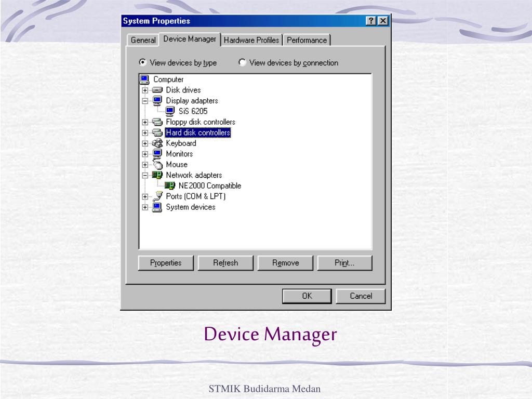
Task: Expand the Floppy disk controllers node
Action: click(145, 122)
